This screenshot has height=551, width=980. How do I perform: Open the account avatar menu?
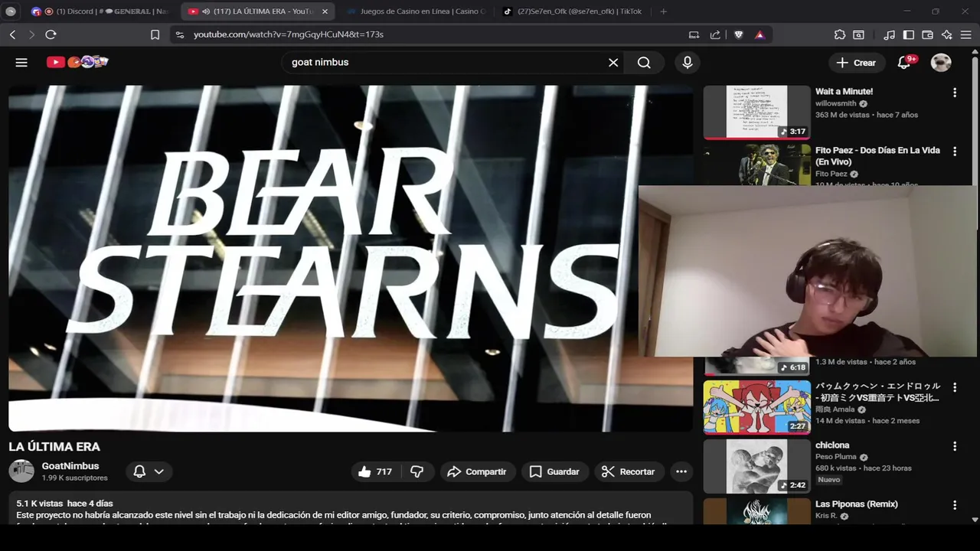pyautogui.click(x=941, y=63)
